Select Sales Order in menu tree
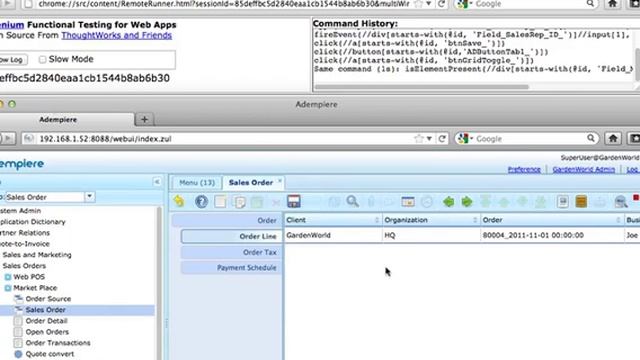Screen dimensions: 640x360 point(45,310)
